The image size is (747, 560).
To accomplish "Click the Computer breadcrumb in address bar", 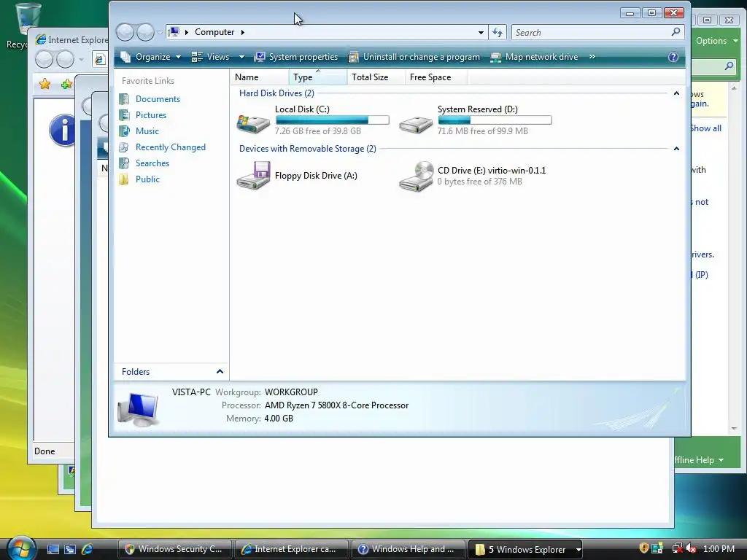I will 214,32.
